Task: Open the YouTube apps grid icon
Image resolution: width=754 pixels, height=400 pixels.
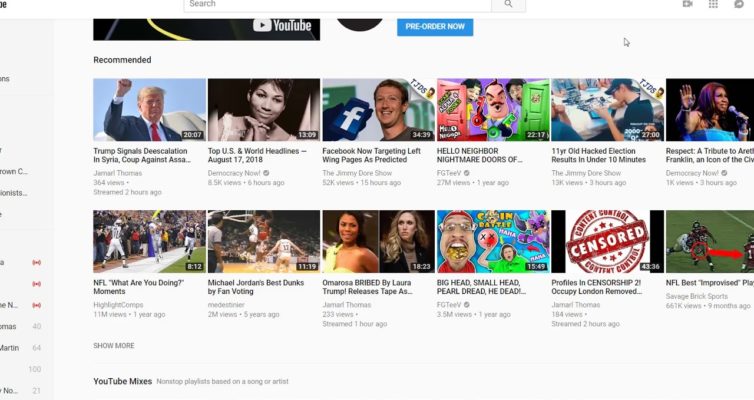Action: click(x=713, y=4)
